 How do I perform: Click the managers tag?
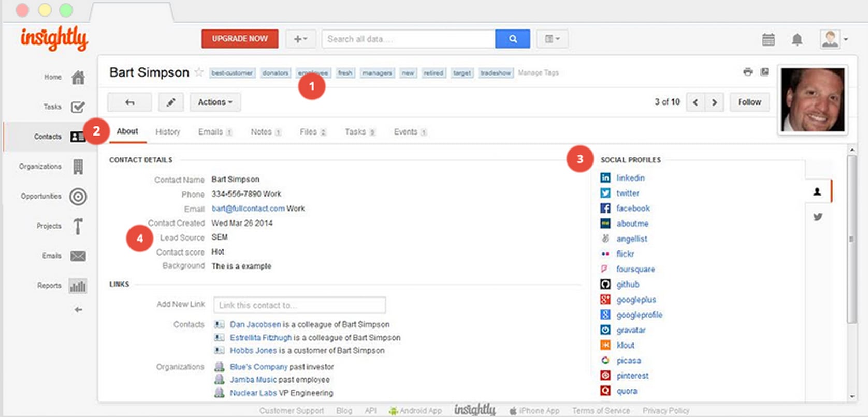click(377, 73)
